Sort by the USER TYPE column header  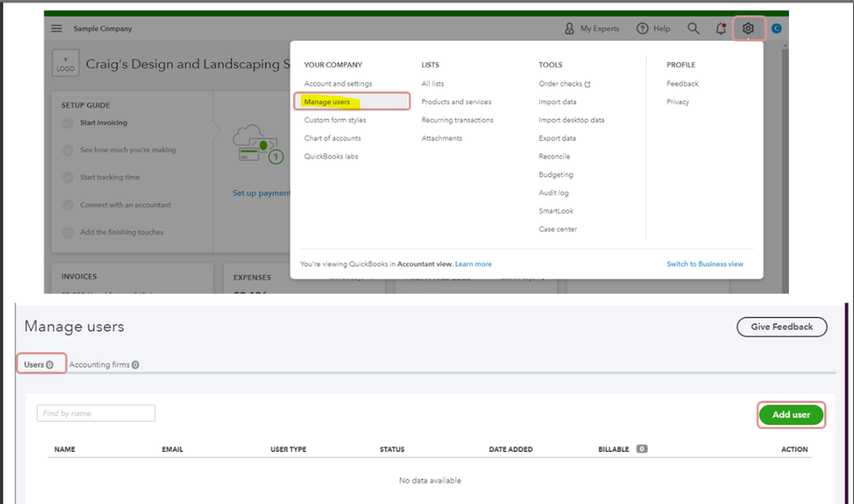288,449
